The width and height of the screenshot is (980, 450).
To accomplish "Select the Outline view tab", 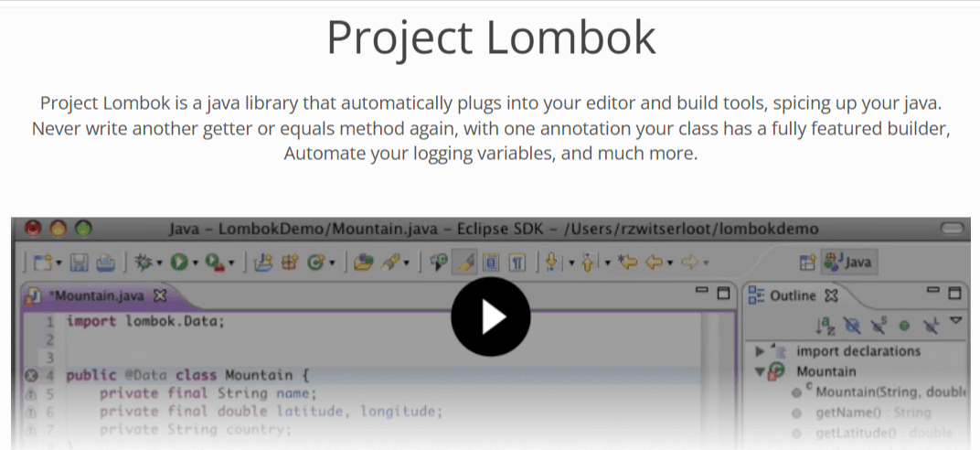I will [x=793, y=295].
